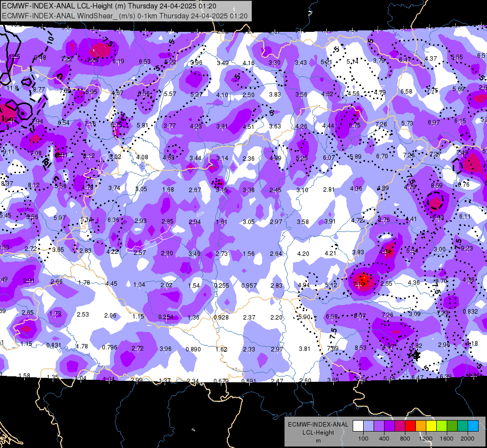Click the wind shear value 0.679

(221, 381)
